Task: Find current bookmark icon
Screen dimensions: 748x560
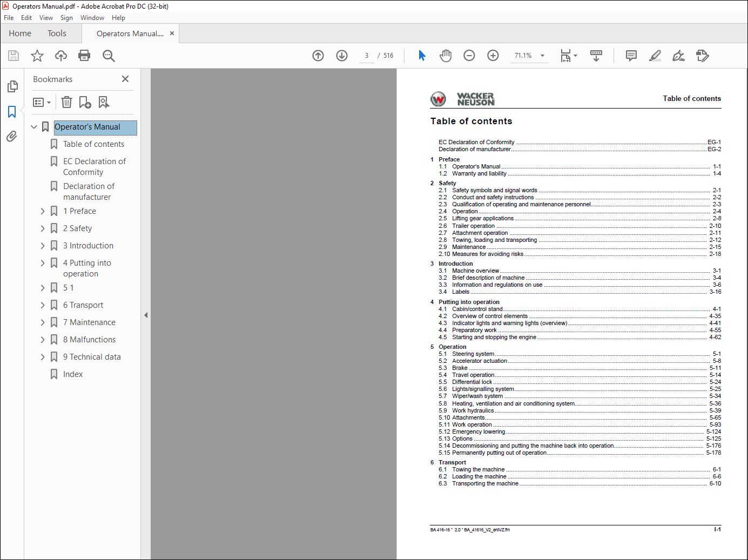Action: [104, 102]
